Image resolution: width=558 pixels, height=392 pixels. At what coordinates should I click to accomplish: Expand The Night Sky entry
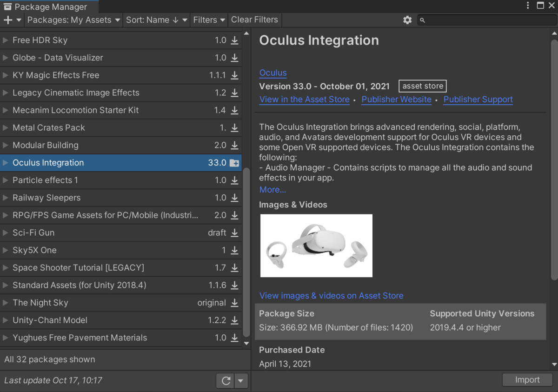[6, 303]
